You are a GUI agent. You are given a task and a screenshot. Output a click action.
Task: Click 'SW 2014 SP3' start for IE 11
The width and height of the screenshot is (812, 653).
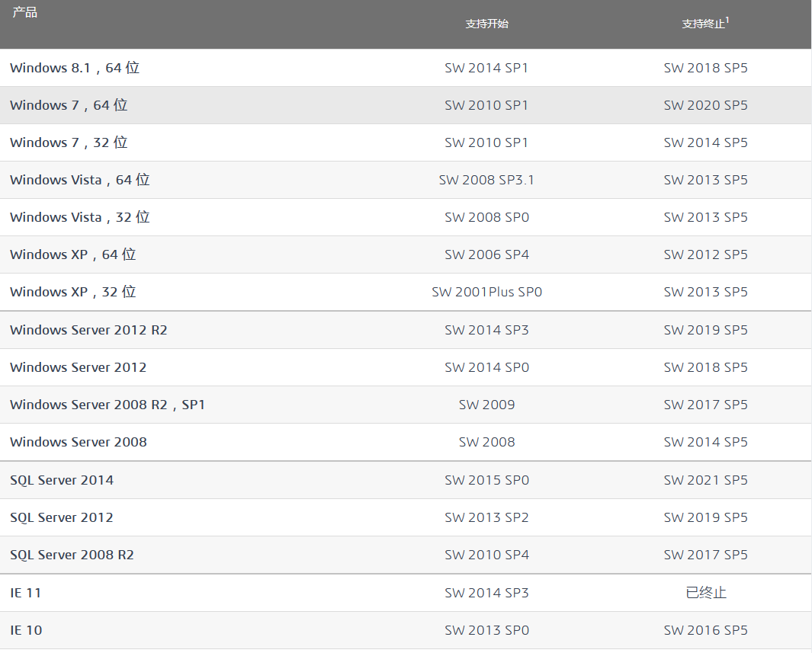coord(486,593)
